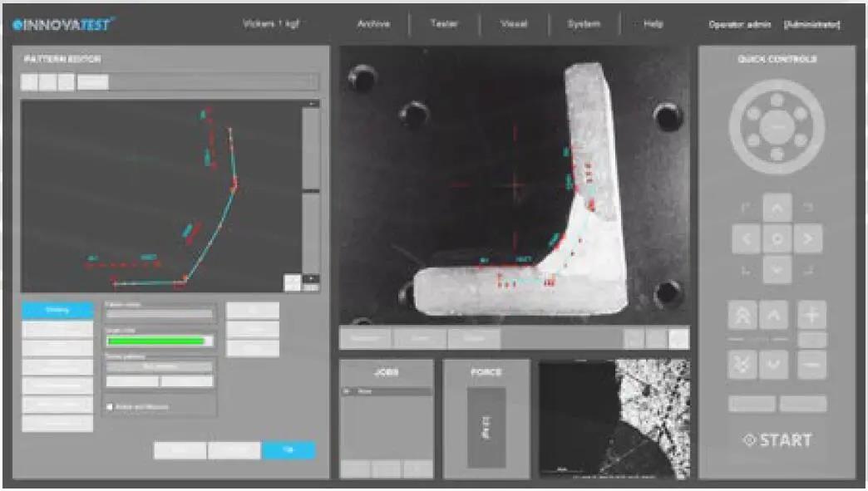Viewport: 868px width, 491px height.
Task: Click the blue confirm button in Pattern Editor
Action: 289,450
